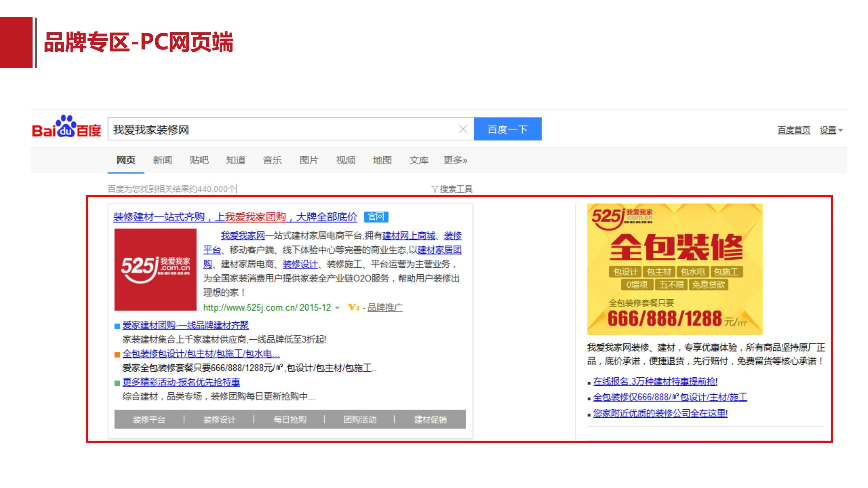Switch to the 图片 tab

point(309,160)
